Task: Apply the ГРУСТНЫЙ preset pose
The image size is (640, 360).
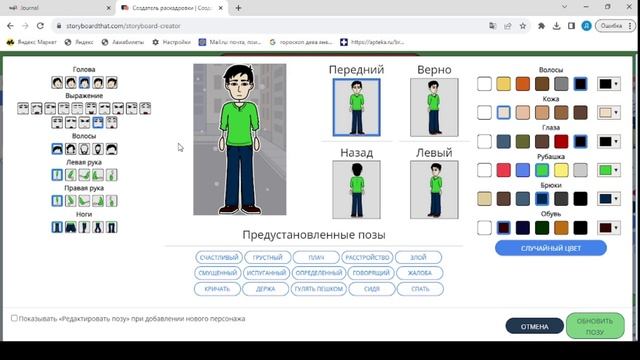Action: click(267, 258)
